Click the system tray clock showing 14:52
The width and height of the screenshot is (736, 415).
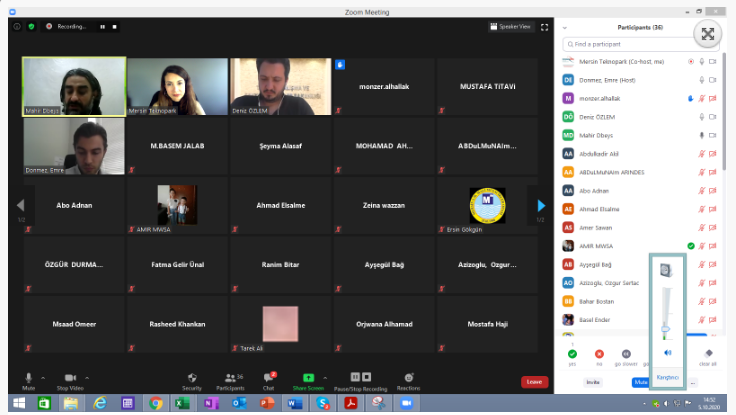pyautogui.click(x=709, y=403)
